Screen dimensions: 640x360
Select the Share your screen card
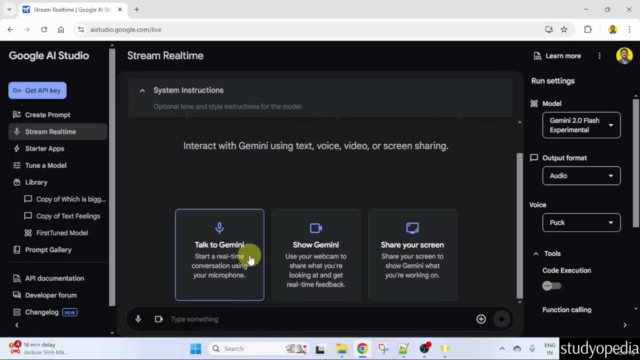coord(412,255)
